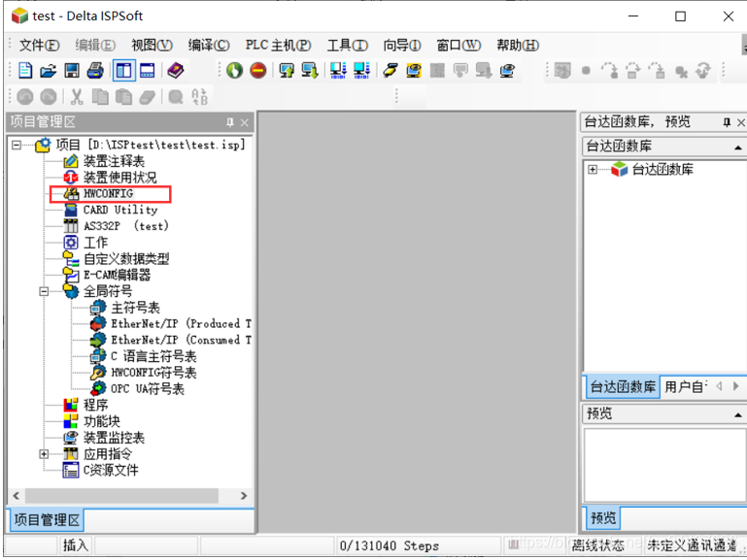Open the help book icon

coord(176,71)
